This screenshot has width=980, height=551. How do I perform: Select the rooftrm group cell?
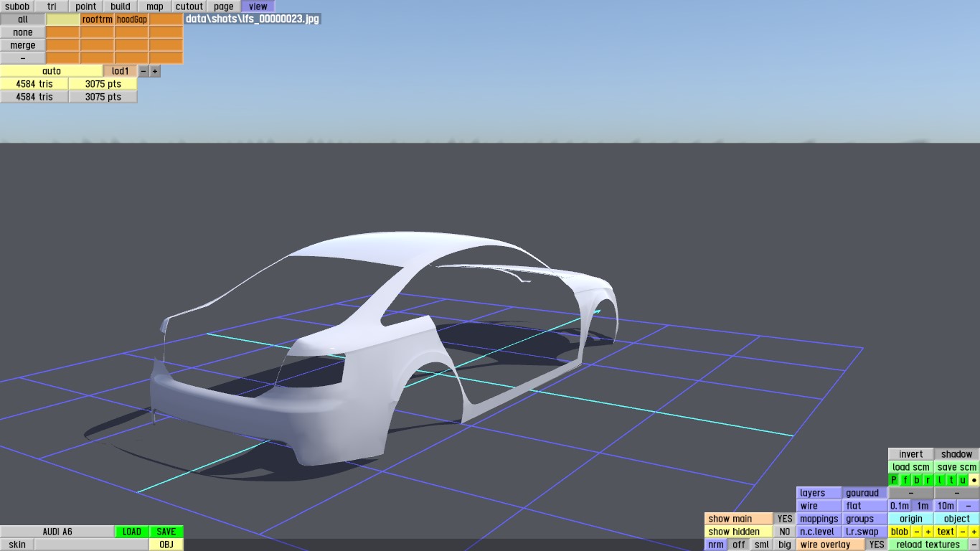98,19
